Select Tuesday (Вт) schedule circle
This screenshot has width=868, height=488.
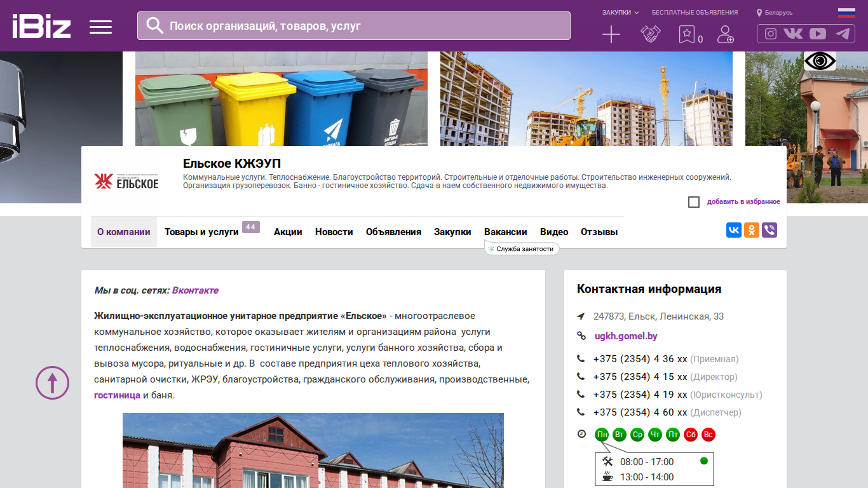[x=620, y=435]
